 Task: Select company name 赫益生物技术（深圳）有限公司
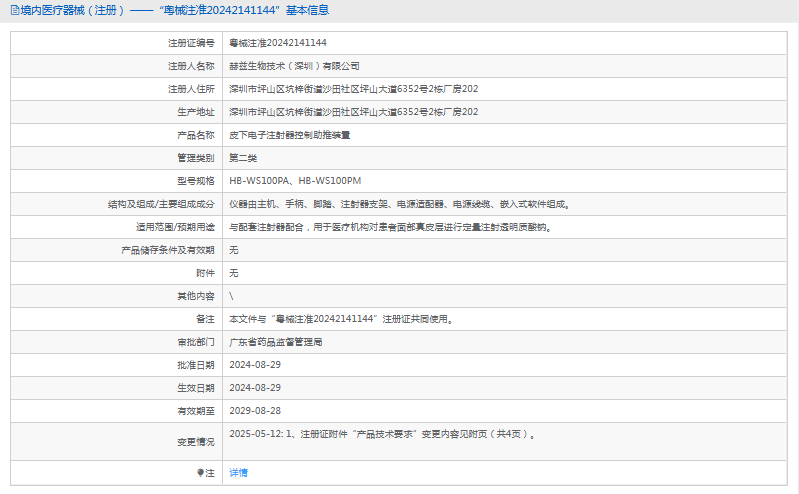tap(295, 66)
